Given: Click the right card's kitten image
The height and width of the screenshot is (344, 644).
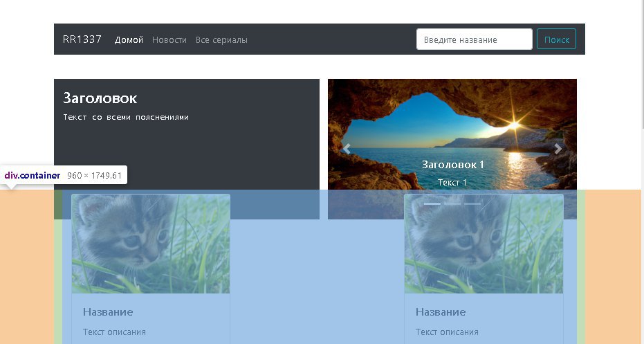Looking at the screenshot, I should 484,244.
